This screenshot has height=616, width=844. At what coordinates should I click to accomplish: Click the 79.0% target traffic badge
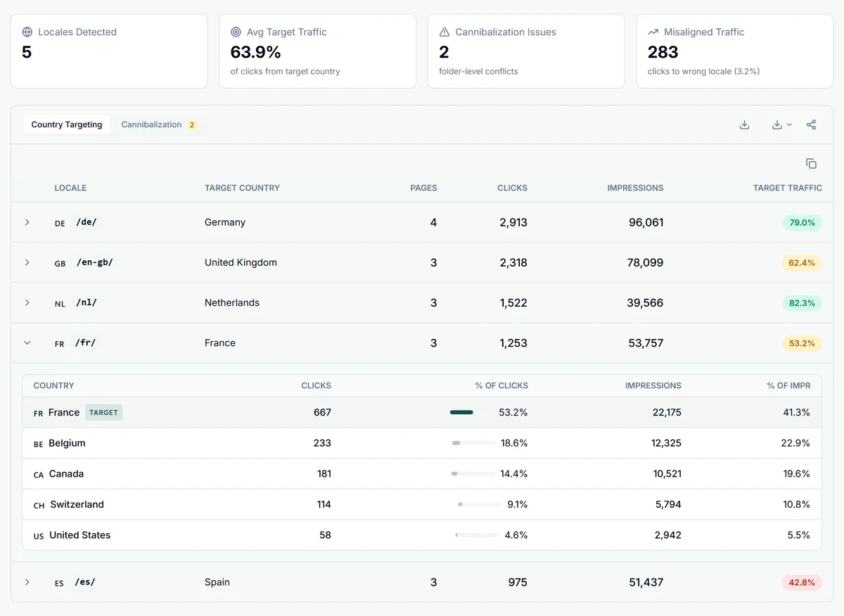tap(802, 222)
